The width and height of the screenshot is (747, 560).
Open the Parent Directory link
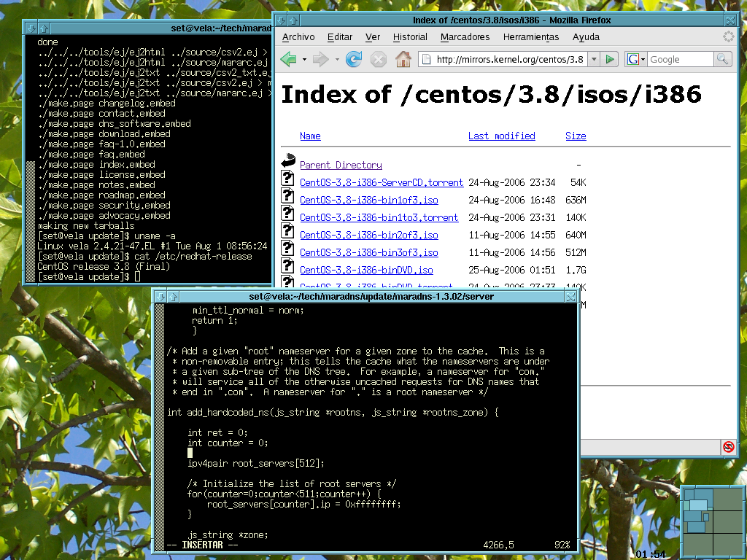[x=341, y=166]
